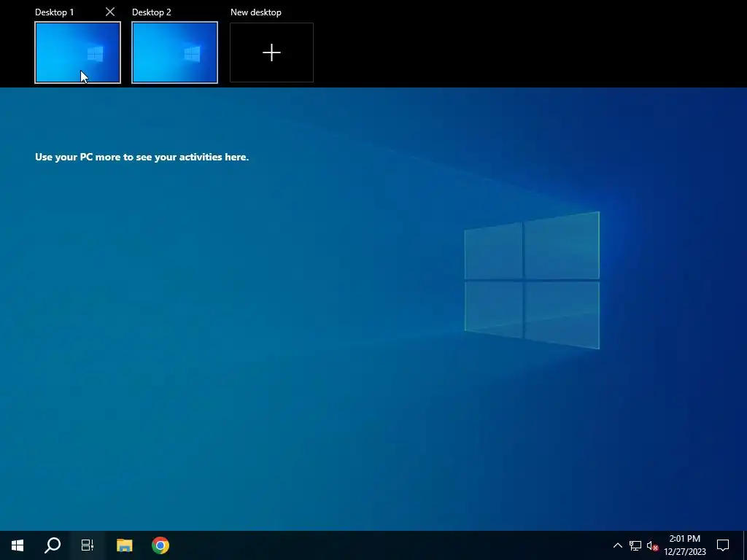Open the taskbar Search icon

pyautogui.click(x=53, y=545)
